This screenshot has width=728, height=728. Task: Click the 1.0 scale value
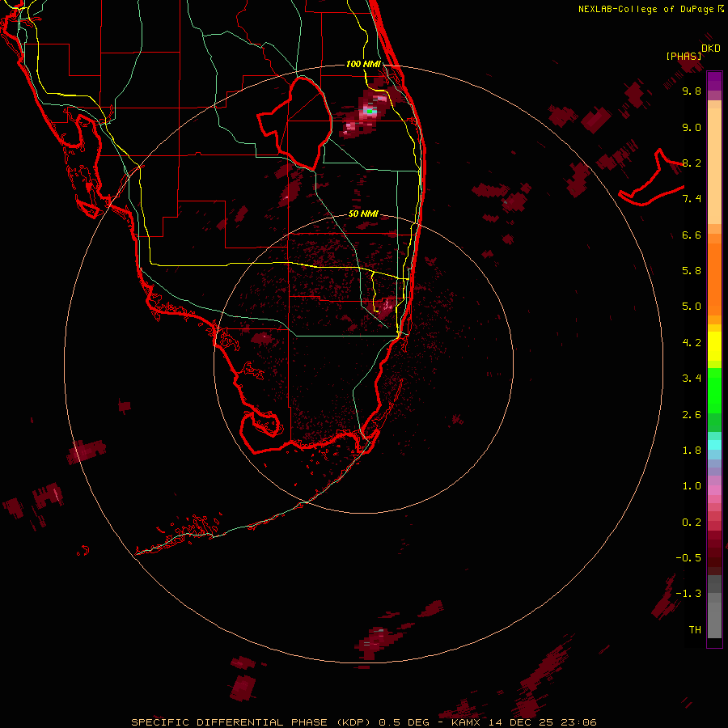click(x=692, y=486)
